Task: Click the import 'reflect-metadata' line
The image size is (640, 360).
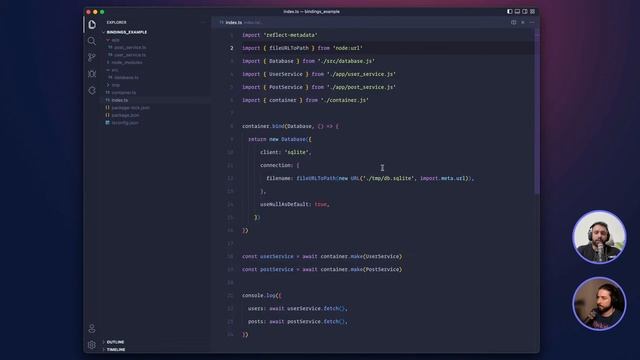Action: (280, 35)
